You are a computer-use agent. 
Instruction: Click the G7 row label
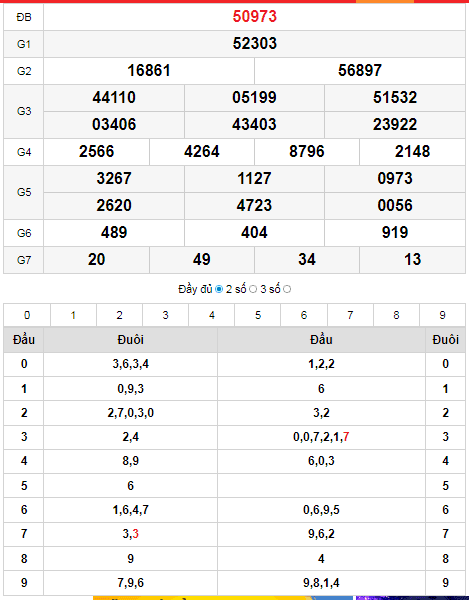(24, 260)
